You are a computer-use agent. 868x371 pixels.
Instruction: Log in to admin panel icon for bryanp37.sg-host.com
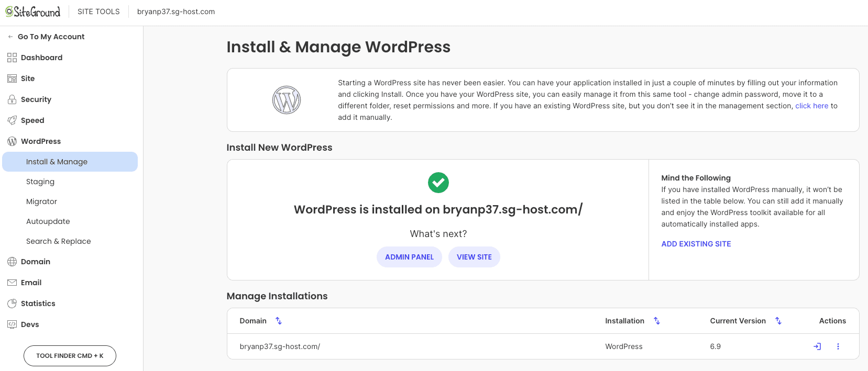point(817,346)
